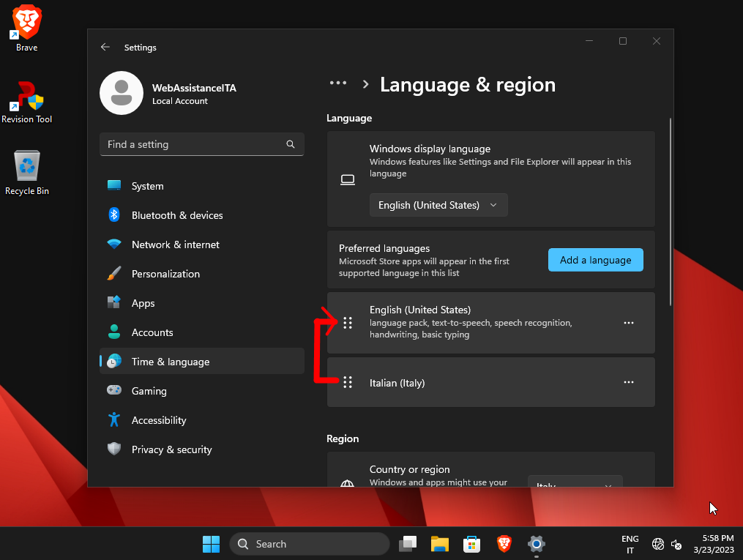Select the Italian (Italy) language row
The image size is (743, 560).
pyautogui.click(x=491, y=382)
